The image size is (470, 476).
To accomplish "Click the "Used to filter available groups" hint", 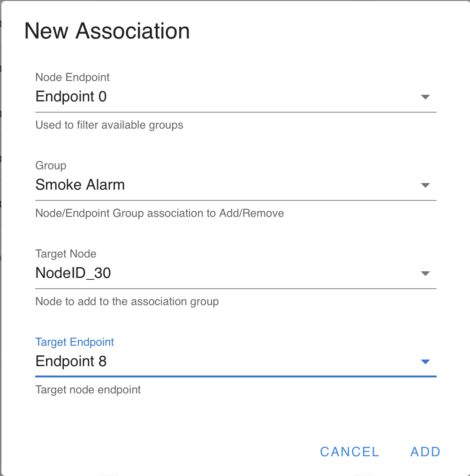I will (109, 125).
